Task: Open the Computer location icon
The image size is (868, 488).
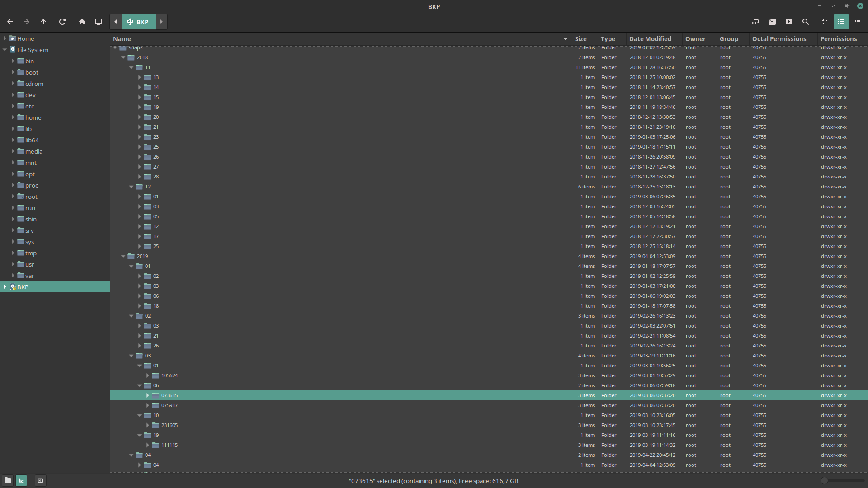Action: [x=99, y=22]
